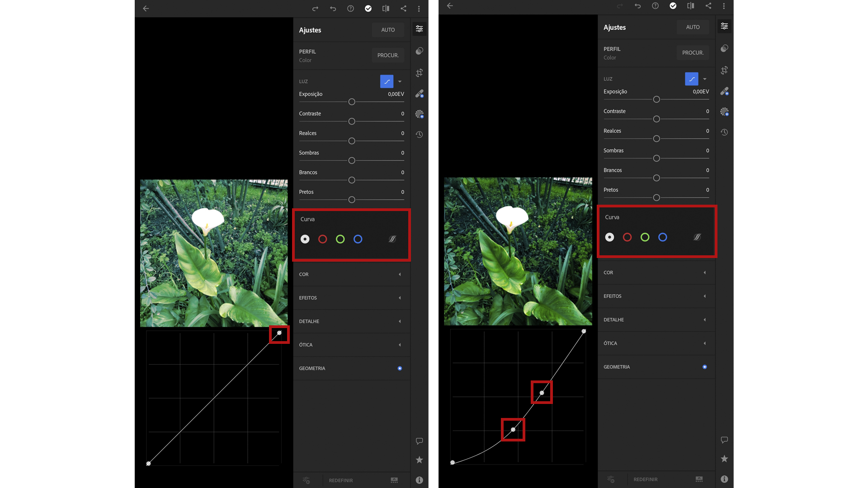Expand ÓTICA section in left screenshot
Viewport: 868px width, 488px height.
coord(352,345)
